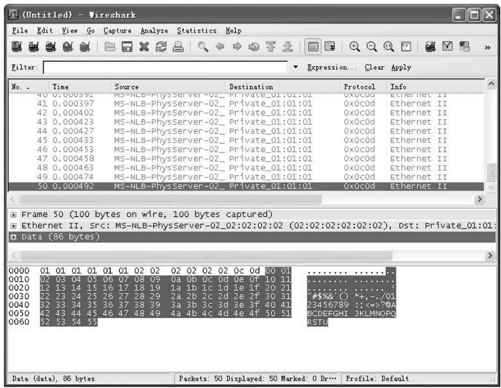
Task: Select packet 46 at time 0.000453
Action: tap(247, 149)
